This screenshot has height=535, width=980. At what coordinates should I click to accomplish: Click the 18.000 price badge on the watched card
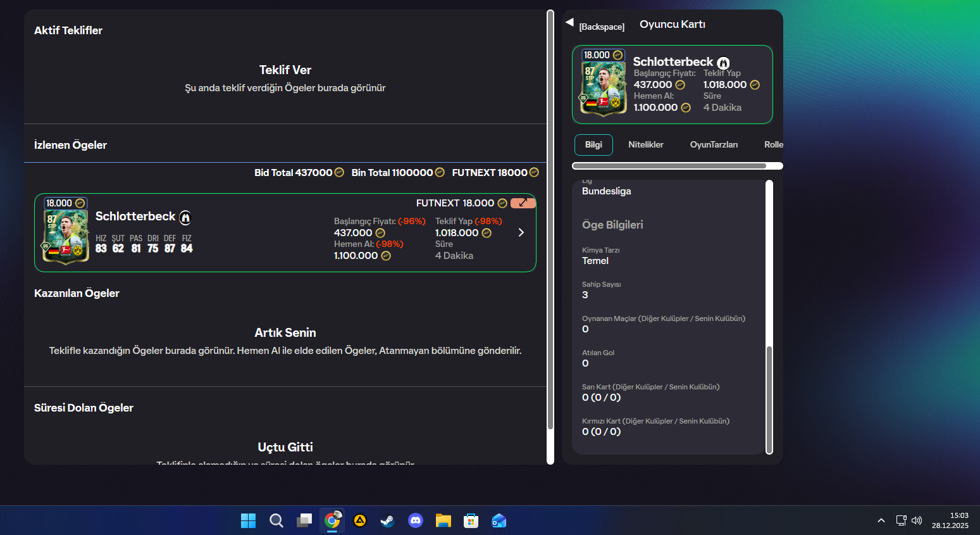click(x=66, y=203)
